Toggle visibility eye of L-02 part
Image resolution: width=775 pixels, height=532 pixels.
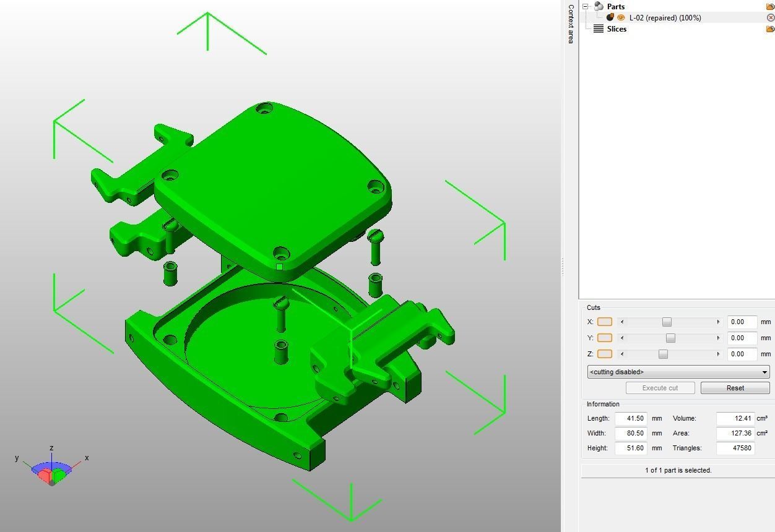pos(621,17)
